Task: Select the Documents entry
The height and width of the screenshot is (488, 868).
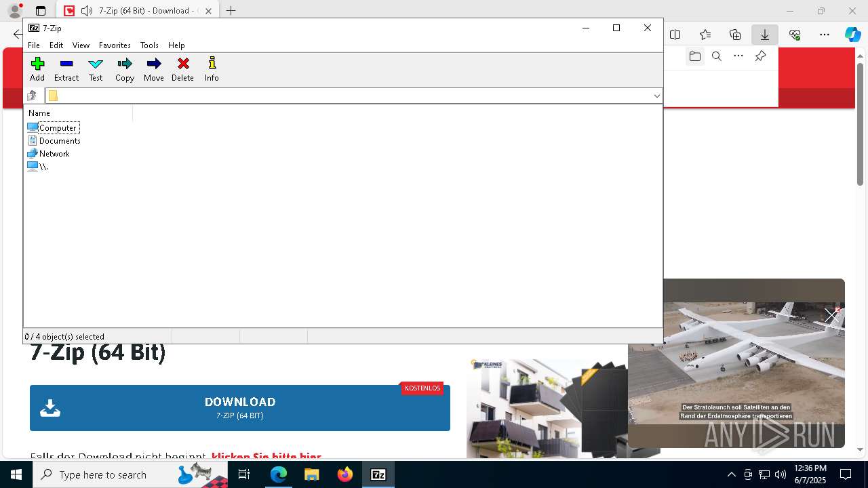Action: [54, 140]
